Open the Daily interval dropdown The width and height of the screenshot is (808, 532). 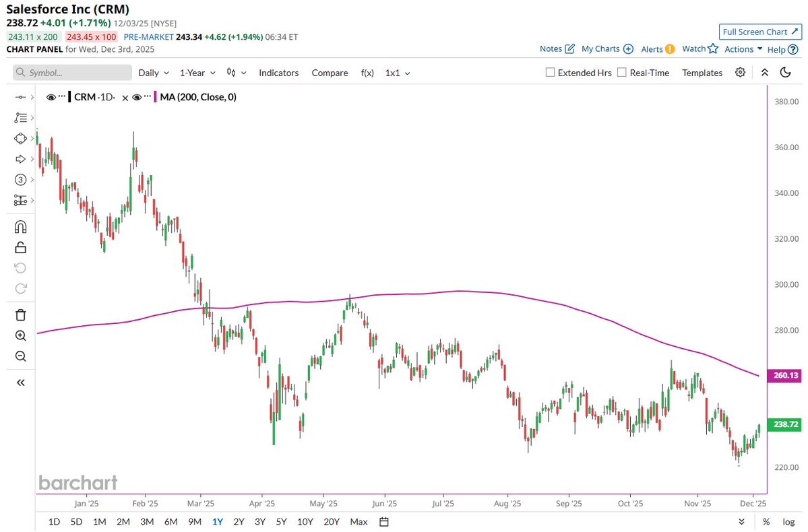point(154,73)
